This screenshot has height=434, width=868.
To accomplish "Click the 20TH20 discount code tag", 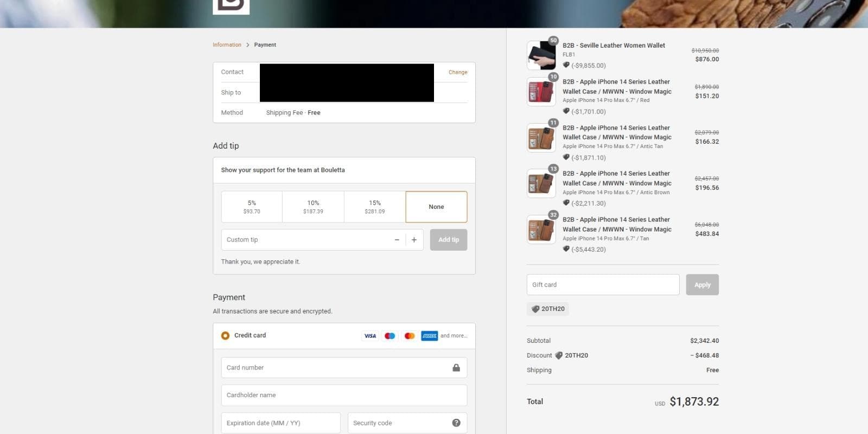I will pyautogui.click(x=548, y=309).
